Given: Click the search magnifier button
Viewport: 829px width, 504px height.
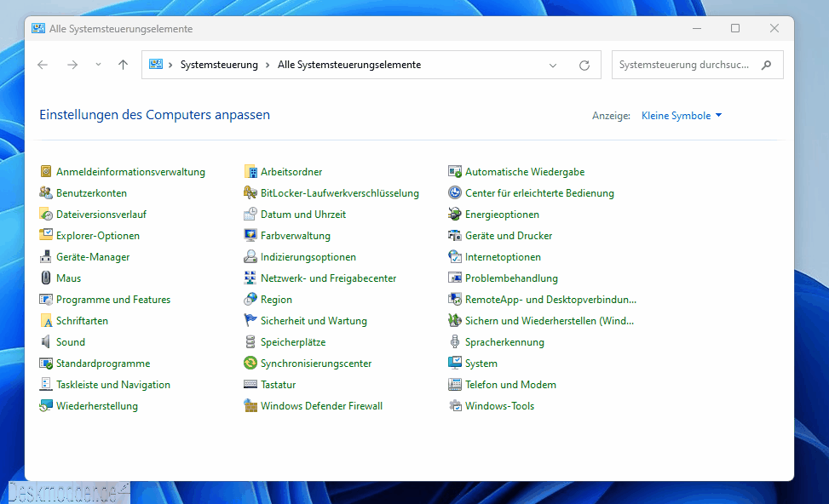Looking at the screenshot, I should [766, 65].
